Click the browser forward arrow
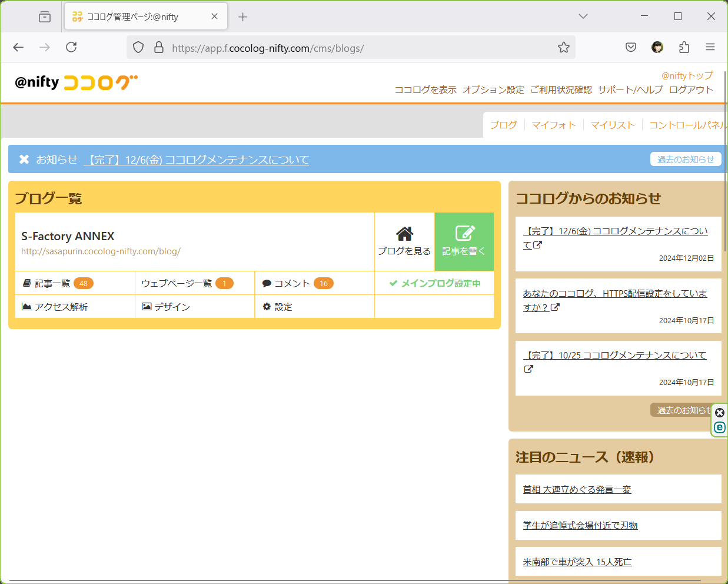The height and width of the screenshot is (584, 728). coord(45,47)
